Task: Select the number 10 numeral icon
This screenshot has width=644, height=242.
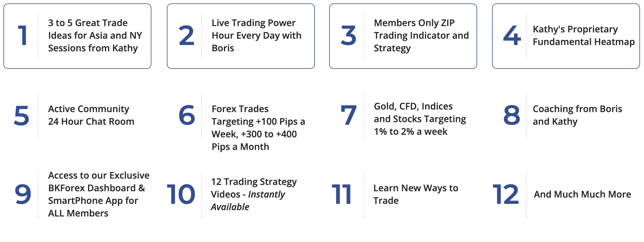Action: click(181, 194)
